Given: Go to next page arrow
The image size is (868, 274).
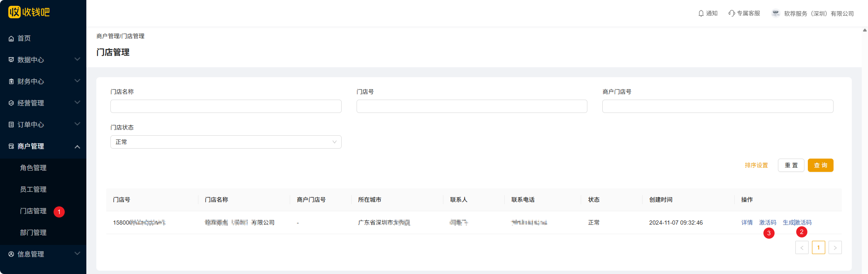Looking at the screenshot, I should coord(835,248).
